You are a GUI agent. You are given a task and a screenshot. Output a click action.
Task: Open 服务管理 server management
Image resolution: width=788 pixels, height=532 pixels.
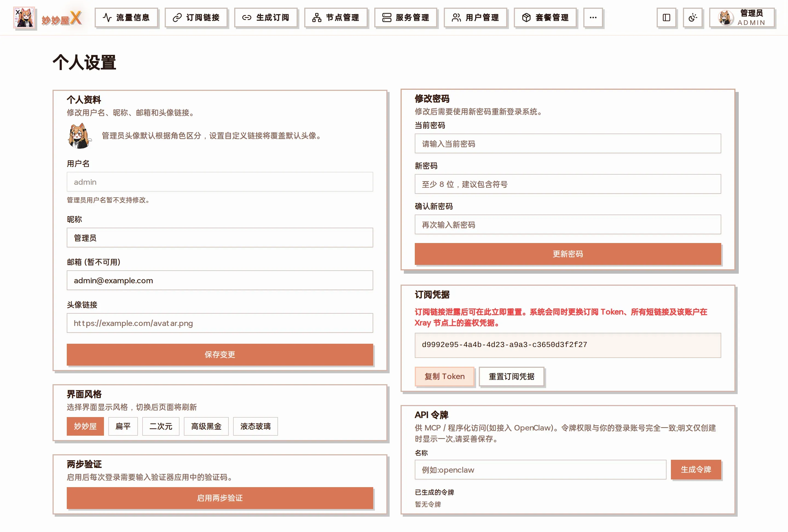pyautogui.click(x=405, y=17)
